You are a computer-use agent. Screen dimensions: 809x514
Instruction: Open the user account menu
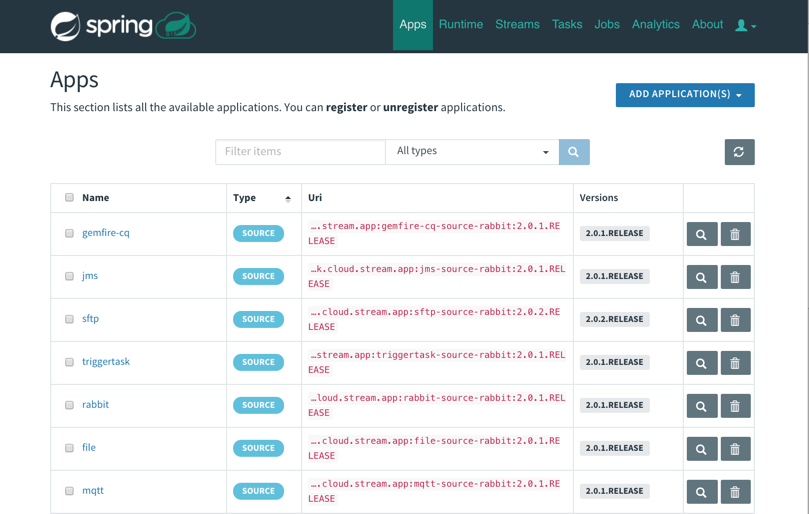(x=745, y=25)
